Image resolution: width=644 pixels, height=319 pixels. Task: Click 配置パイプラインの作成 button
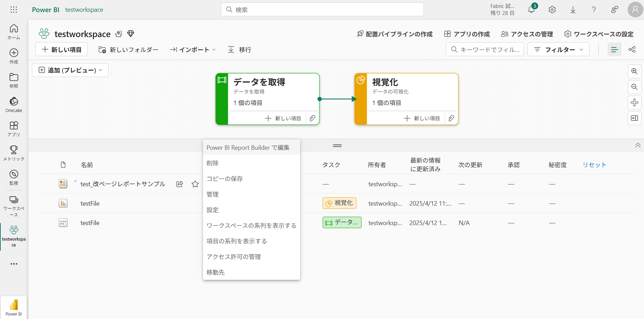pos(395,34)
